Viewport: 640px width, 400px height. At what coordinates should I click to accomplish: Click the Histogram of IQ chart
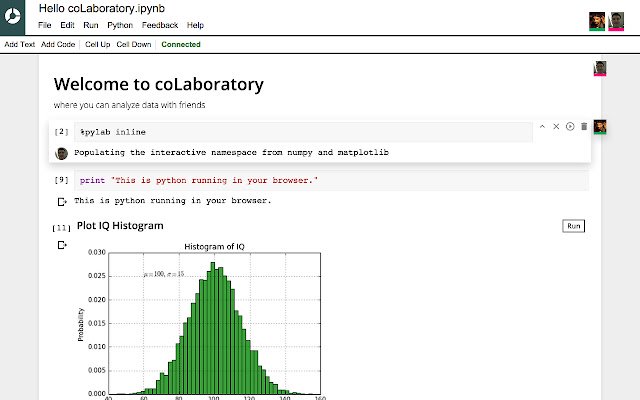click(202, 320)
